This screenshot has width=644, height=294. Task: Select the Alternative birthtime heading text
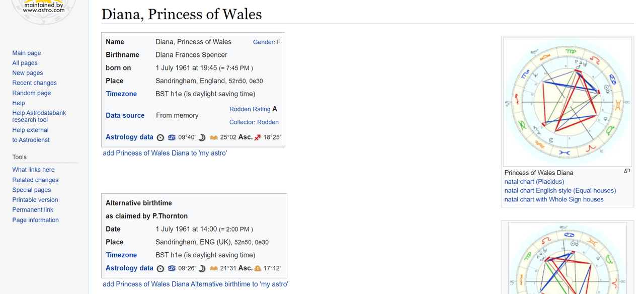pos(139,203)
